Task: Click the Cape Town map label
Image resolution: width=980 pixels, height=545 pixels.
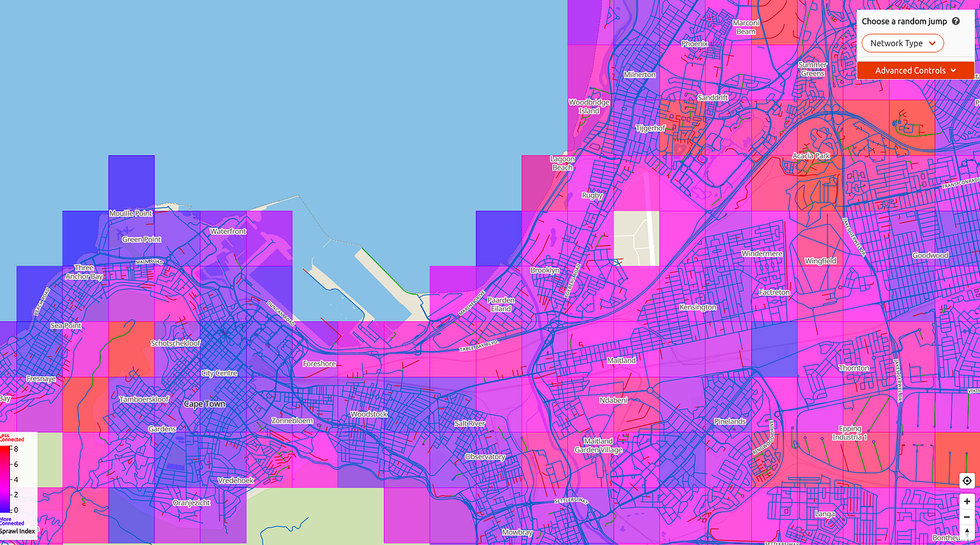Action: (204, 404)
